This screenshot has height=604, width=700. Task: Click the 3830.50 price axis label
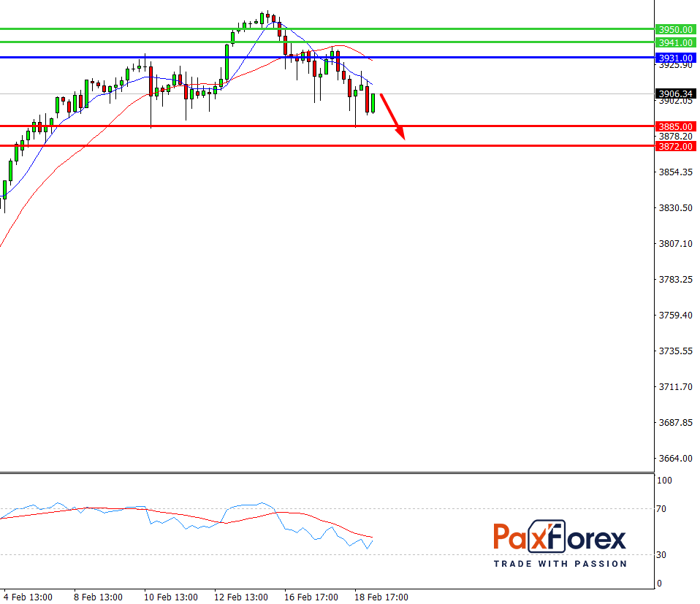click(x=674, y=208)
